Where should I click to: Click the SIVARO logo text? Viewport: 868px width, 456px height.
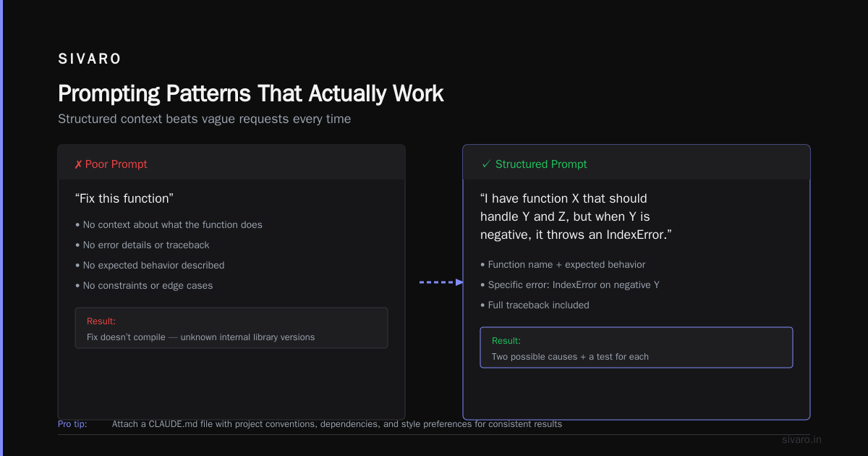pos(90,59)
